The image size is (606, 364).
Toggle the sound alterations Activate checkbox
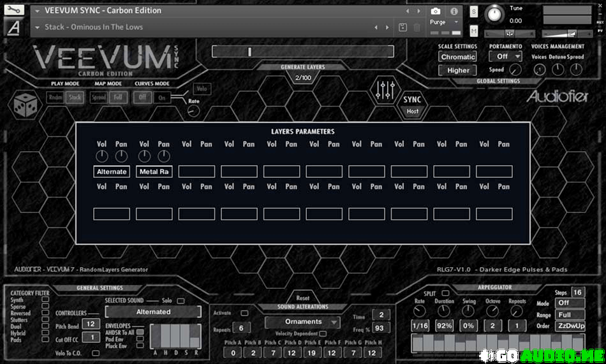pos(244,313)
